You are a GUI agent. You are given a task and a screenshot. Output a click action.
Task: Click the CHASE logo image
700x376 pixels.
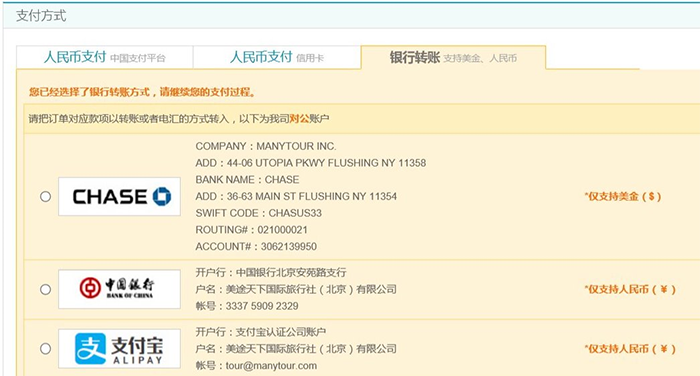[x=119, y=196]
